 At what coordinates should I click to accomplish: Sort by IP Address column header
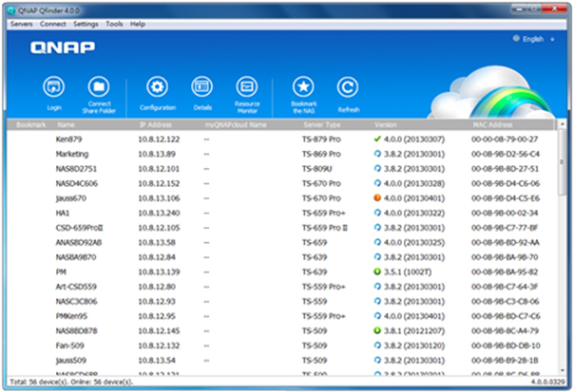[x=156, y=124]
